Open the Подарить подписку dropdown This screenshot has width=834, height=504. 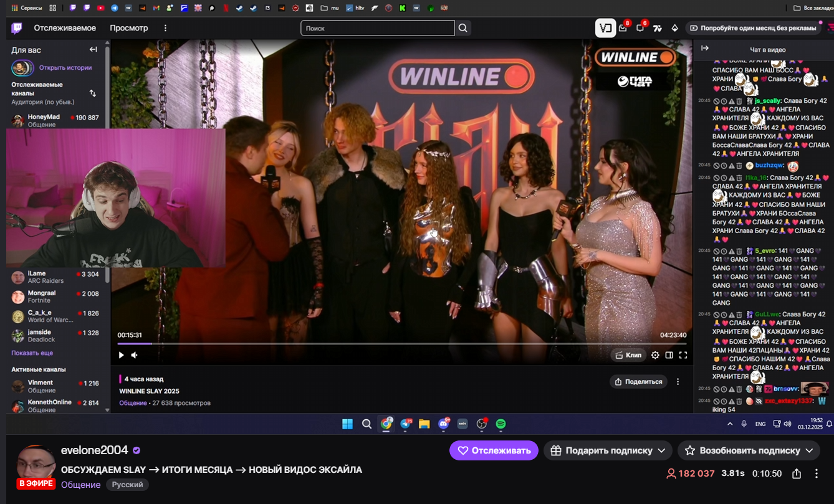(x=608, y=450)
